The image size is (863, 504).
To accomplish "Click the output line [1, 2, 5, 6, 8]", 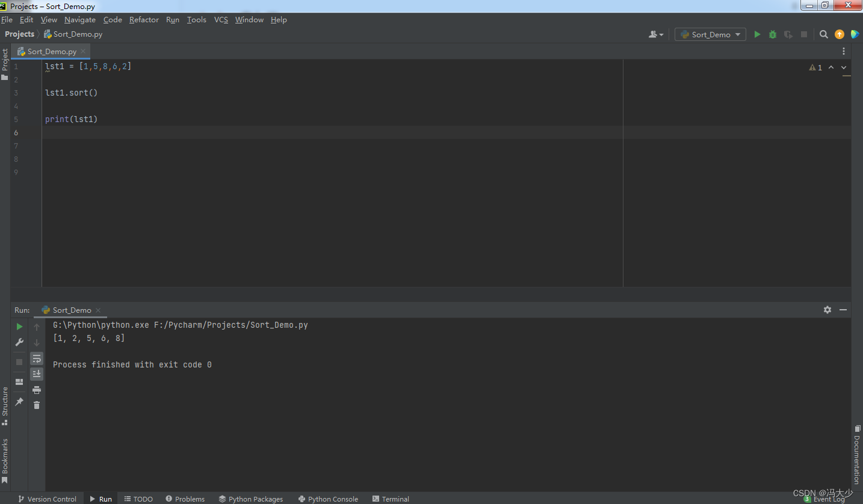I will [x=88, y=338].
